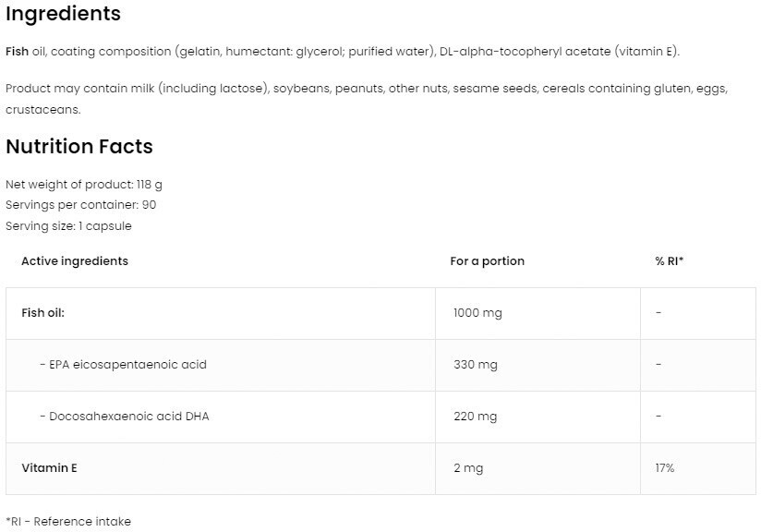This screenshot has height=532, width=761.
Task: Click the Serving size: 1 capsule line
Action: pos(69,226)
